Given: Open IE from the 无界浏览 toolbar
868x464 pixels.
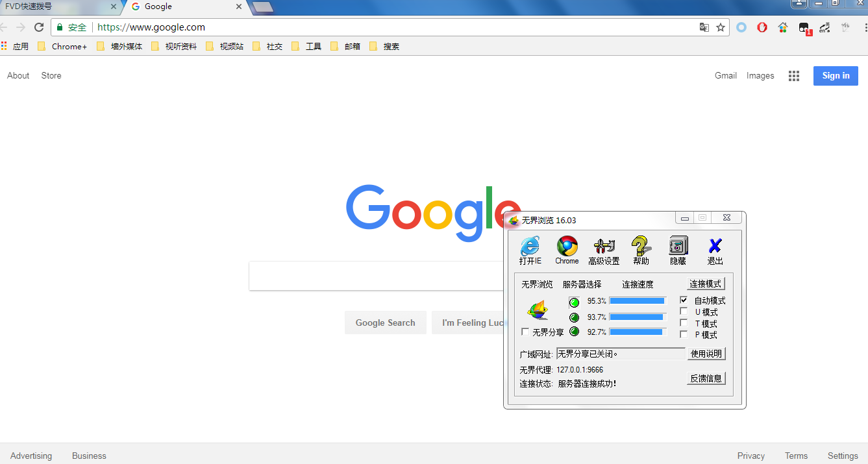Looking at the screenshot, I should (x=530, y=250).
